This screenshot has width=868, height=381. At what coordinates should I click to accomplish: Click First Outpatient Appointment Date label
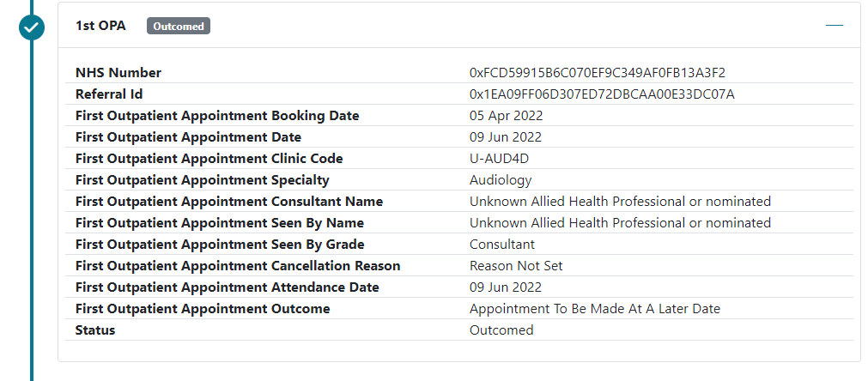pyautogui.click(x=188, y=137)
